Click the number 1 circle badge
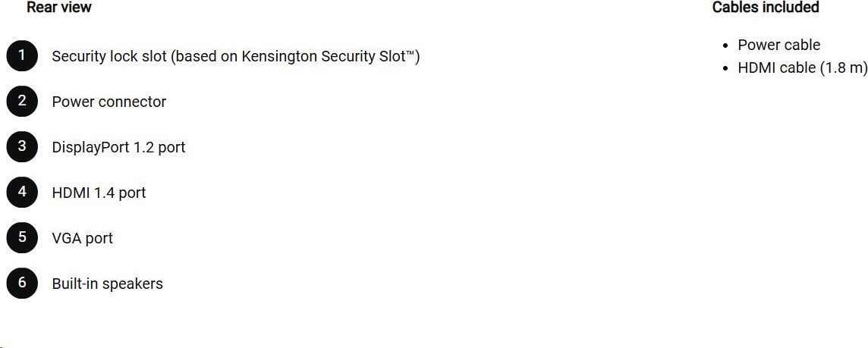This screenshot has width=868, height=348. 22,56
